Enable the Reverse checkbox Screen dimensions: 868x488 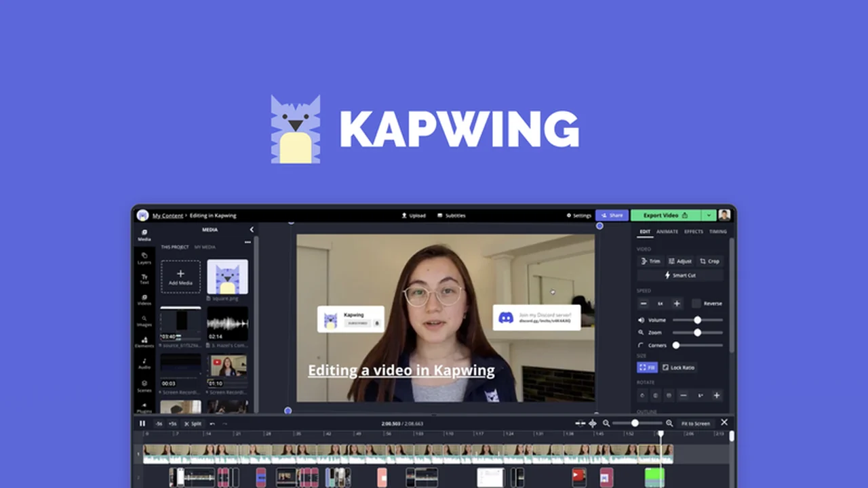[696, 304]
